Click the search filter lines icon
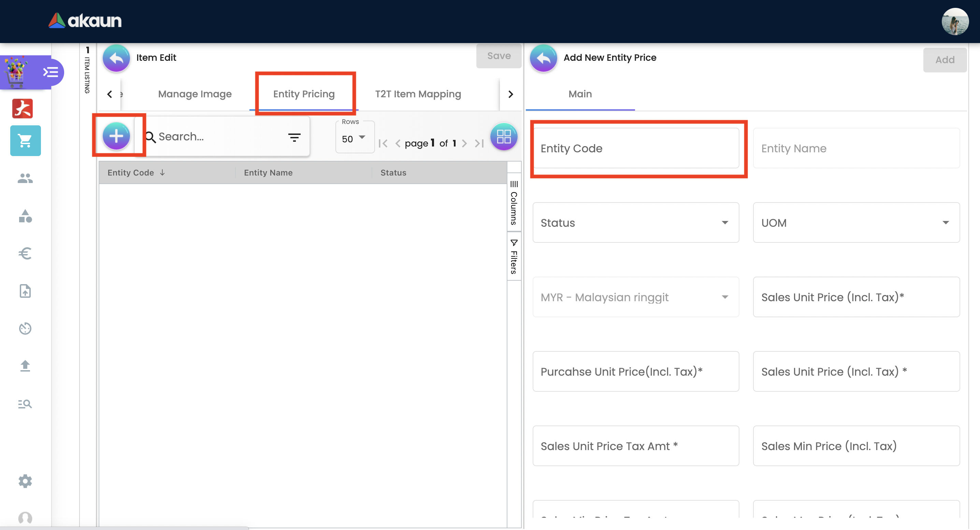 tap(294, 137)
